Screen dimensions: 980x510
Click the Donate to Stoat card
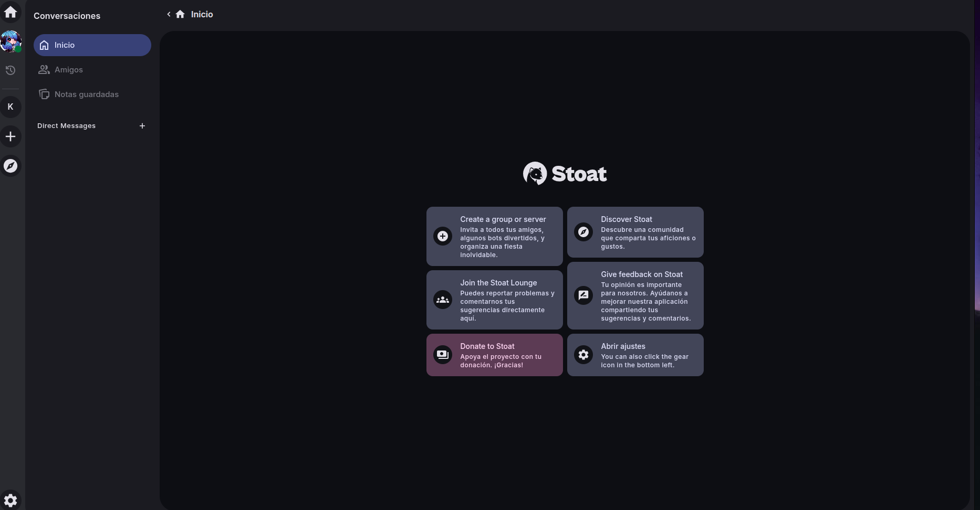[494, 355]
